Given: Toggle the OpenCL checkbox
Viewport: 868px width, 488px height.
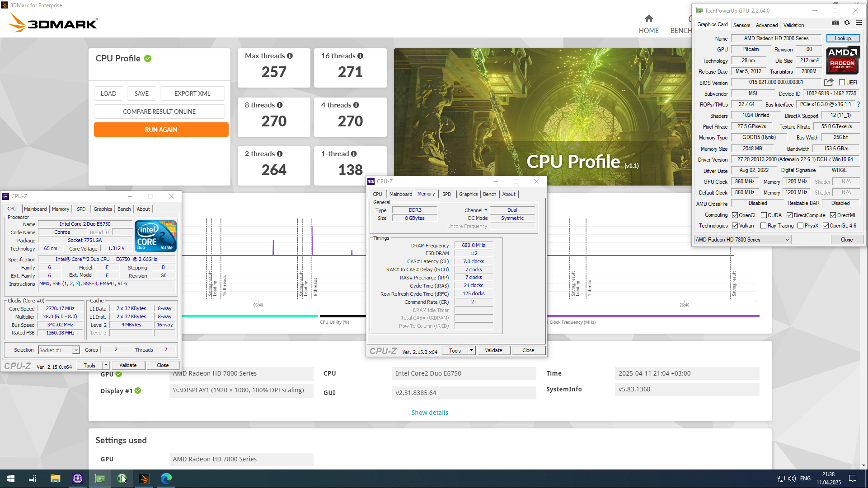Looking at the screenshot, I should (735, 215).
